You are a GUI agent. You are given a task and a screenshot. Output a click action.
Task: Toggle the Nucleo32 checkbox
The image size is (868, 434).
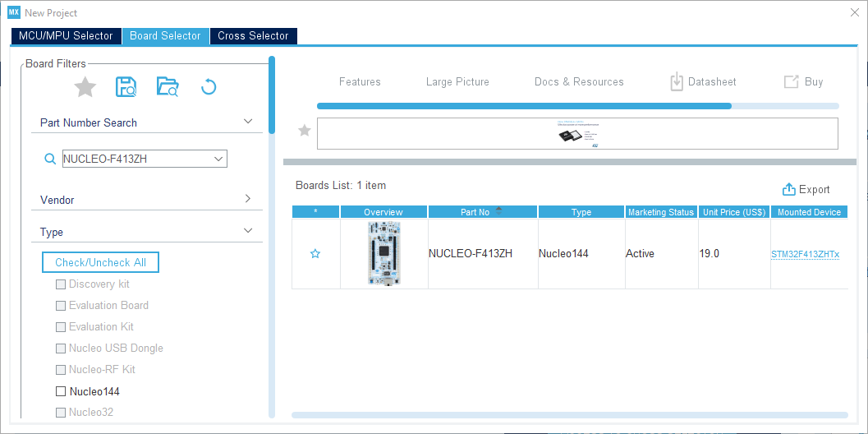coord(61,413)
